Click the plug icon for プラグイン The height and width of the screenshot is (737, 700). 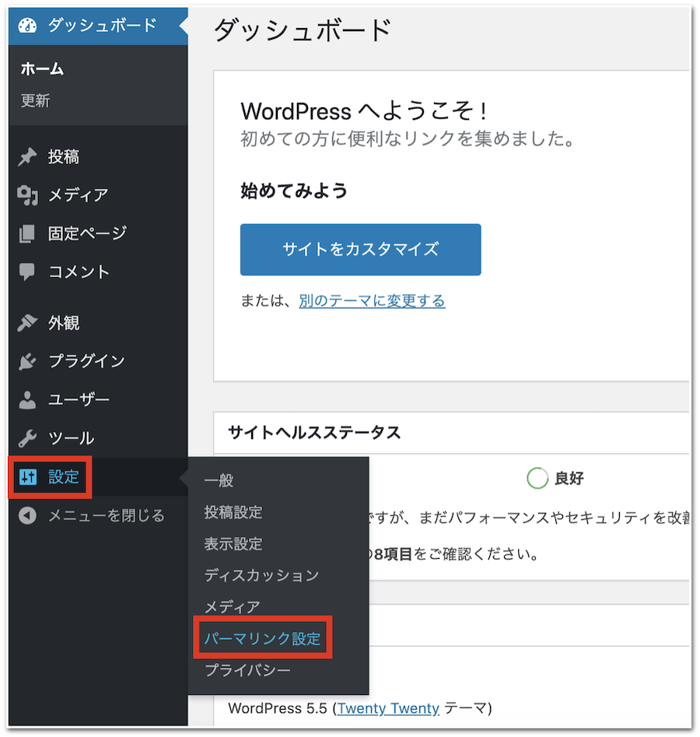pos(28,361)
